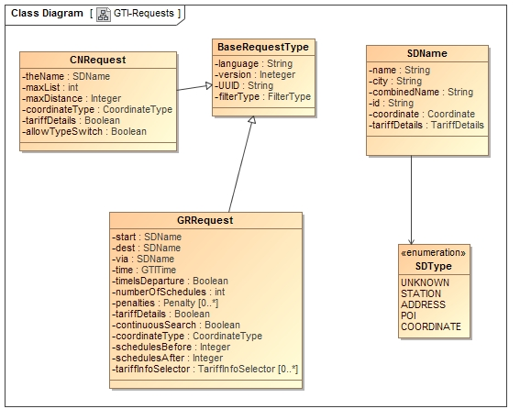Click the class diagram icon beside GTI-Requests

pos(104,15)
